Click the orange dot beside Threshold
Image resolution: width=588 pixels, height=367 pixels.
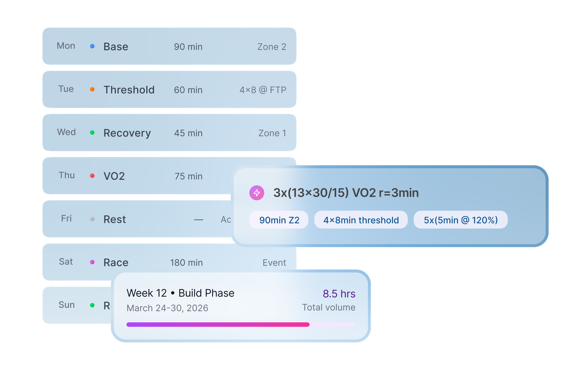pos(92,89)
